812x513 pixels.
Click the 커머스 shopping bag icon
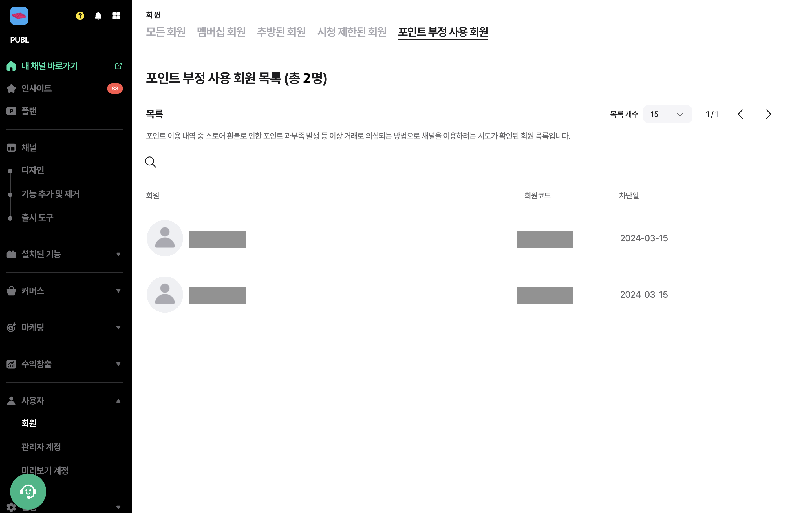(11, 291)
